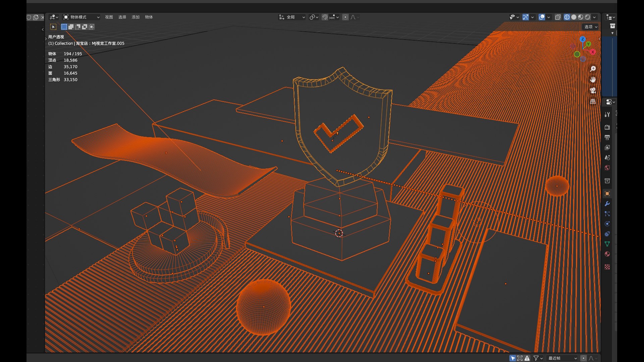644x362 pixels.
Task: Select the box select tool icon
Action: [53, 26]
